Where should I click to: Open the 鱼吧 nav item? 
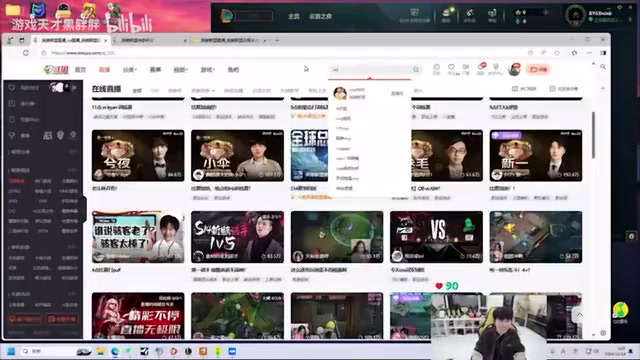tap(233, 70)
